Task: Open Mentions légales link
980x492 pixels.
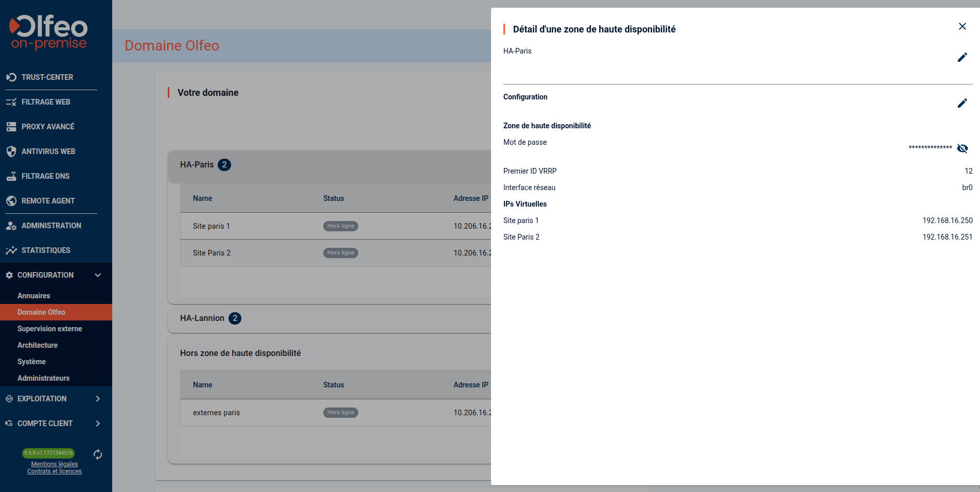Action: [55, 464]
